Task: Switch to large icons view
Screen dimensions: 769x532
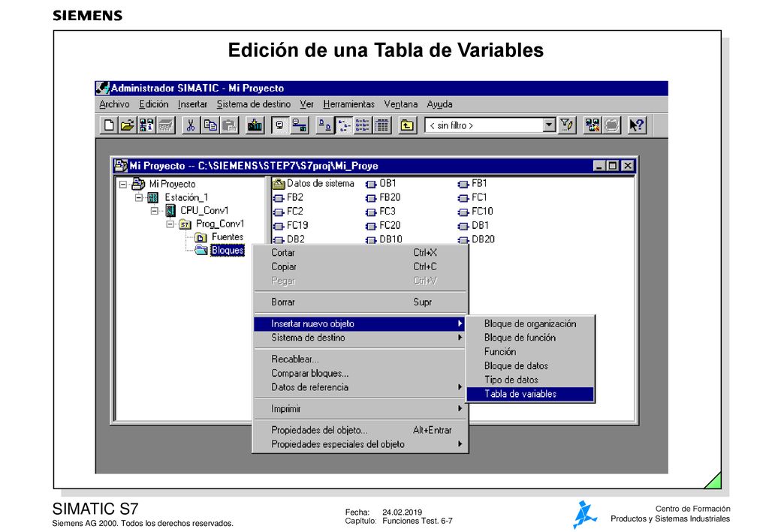Action: click(324, 125)
